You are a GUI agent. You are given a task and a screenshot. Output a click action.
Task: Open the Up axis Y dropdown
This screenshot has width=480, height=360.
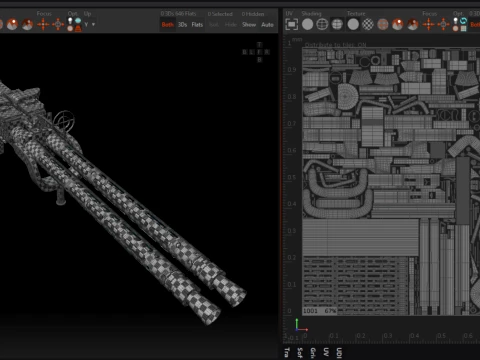(90, 25)
